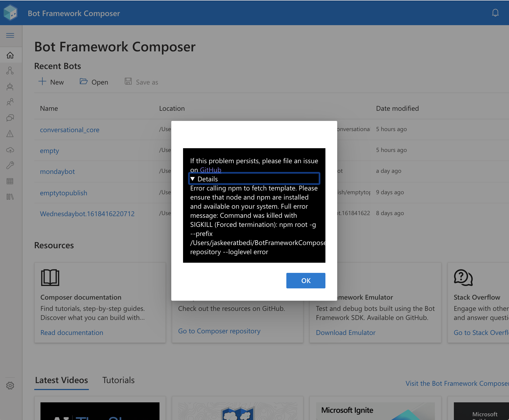The height and width of the screenshot is (420, 509).
Task: Click OK to dismiss the error dialog
Action: point(306,280)
